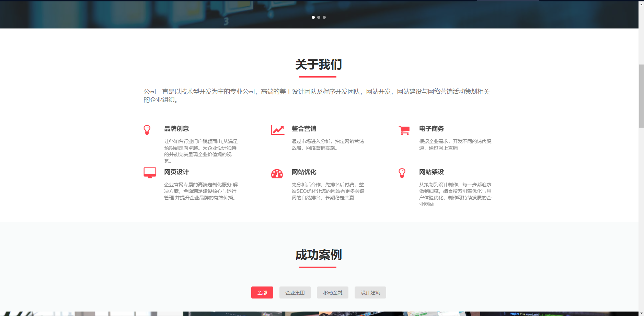Click the 网站架设 service title
The width and height of the screenshot is (644, 316).
pyautogui.click(x=431, y=172)
